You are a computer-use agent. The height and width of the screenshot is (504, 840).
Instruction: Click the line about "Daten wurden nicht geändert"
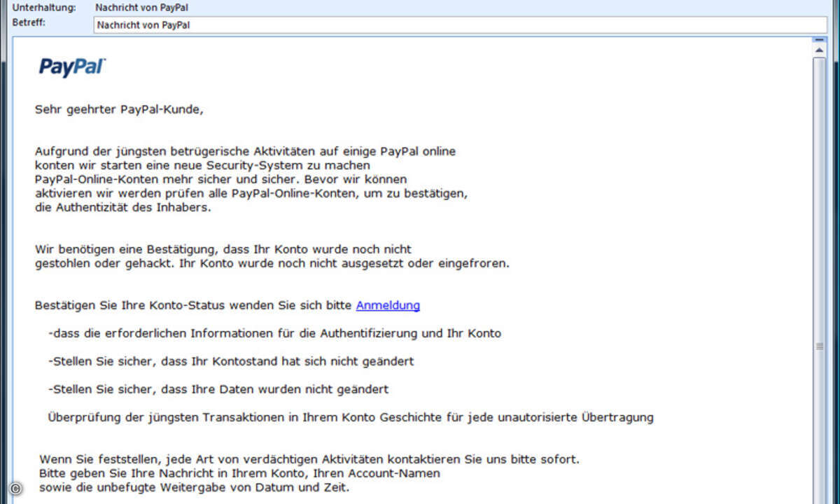pos(218,389)
